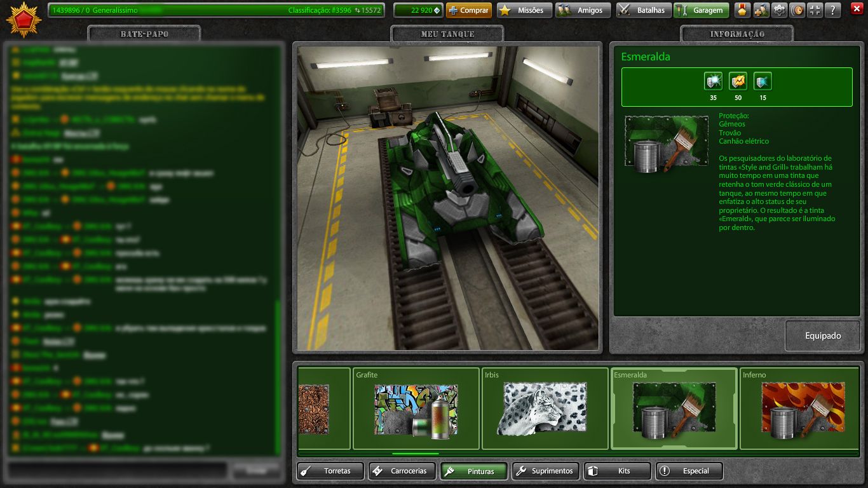Select the Inferno flame paint
The image size is (868, 488).
[801, 409]
